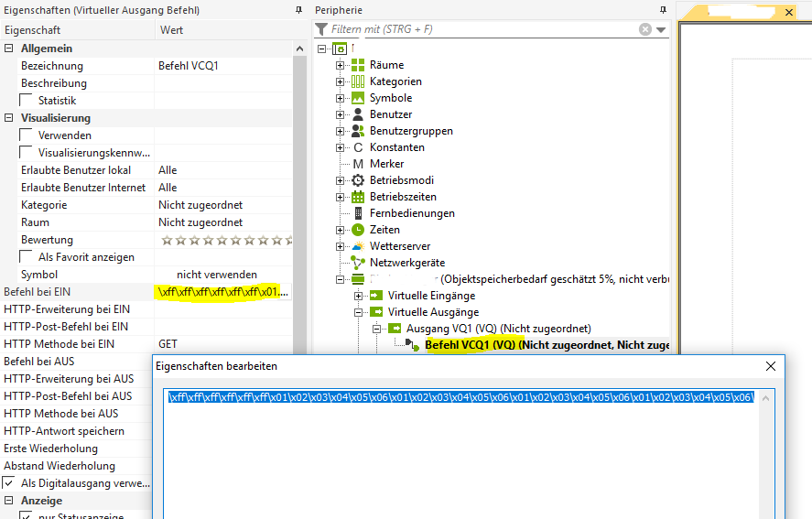812x519 pixels.
Task: Click the filter funnel icon in Peripherie
Action: pyautogui.click(x=321, y=29)
